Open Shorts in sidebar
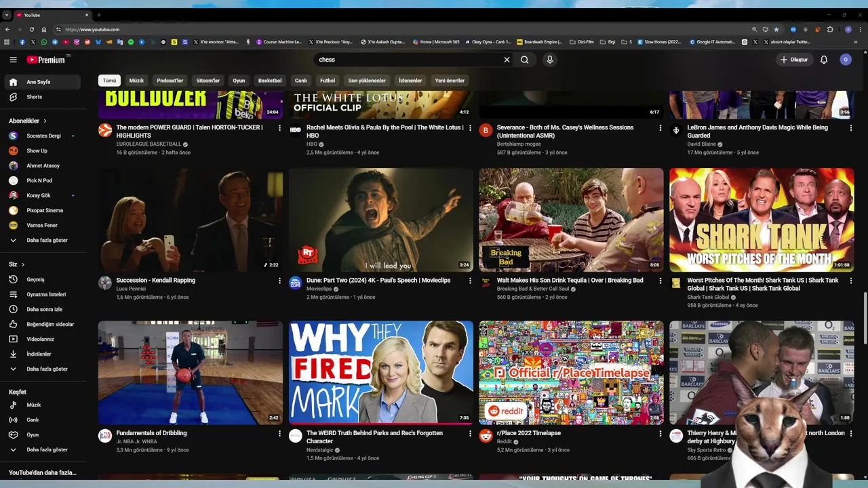This screenshot has width=868, height=488. [43, 97]
